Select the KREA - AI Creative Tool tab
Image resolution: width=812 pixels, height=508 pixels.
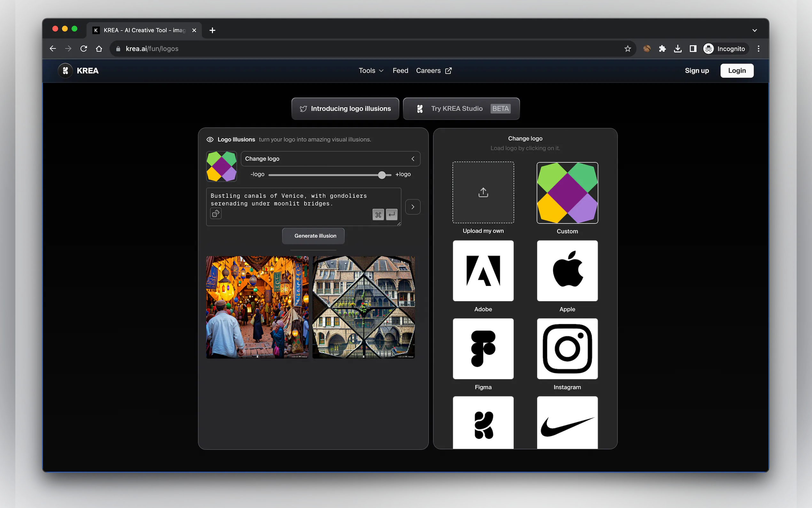tap(144, 30)
